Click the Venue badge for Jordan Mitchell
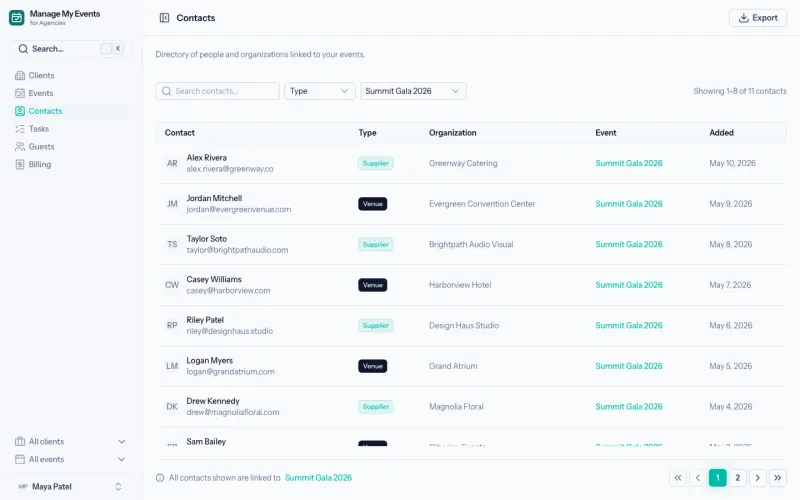This screenshot has width=800, height=500. (372, 204)
